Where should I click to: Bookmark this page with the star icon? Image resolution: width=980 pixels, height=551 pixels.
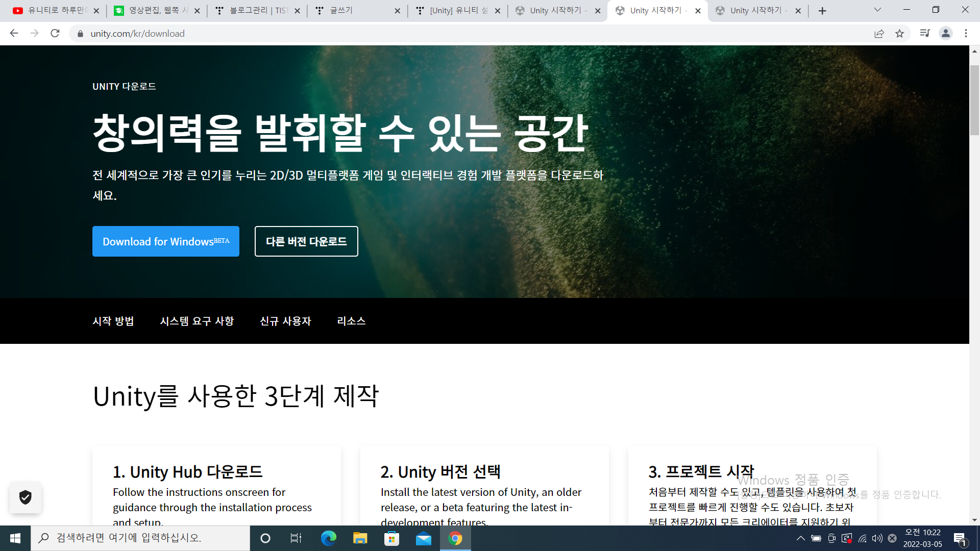click(899, 34)
